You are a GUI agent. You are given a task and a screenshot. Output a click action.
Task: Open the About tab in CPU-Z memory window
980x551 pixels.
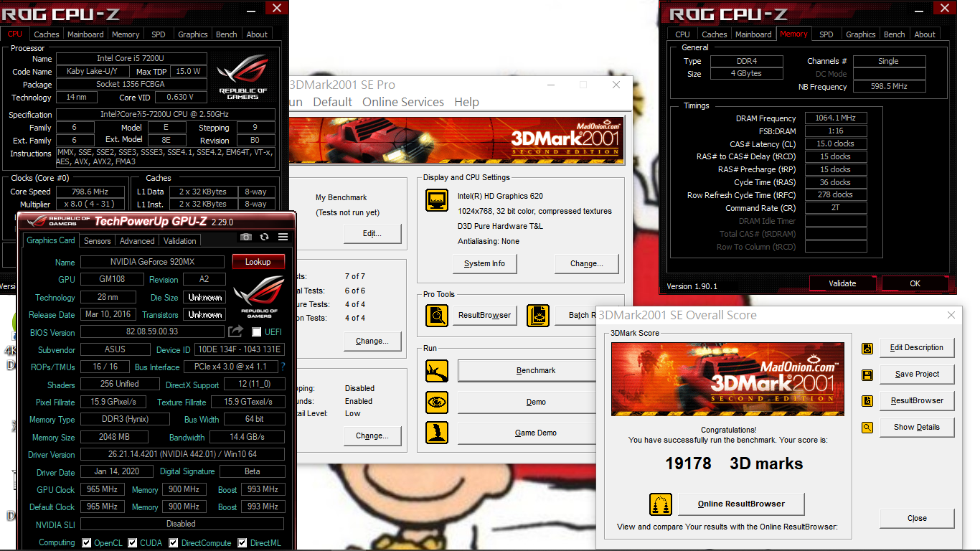(925, 34)
